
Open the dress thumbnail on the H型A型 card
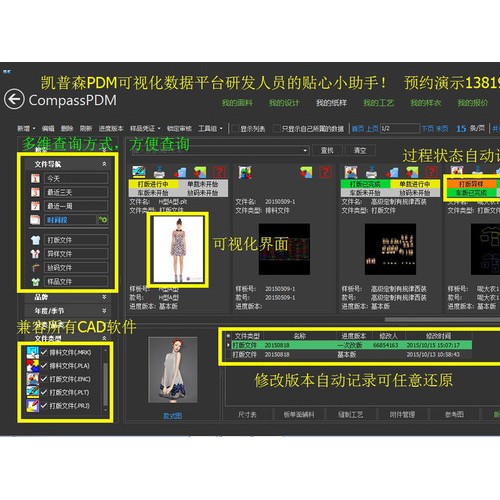tap(178, 250)
